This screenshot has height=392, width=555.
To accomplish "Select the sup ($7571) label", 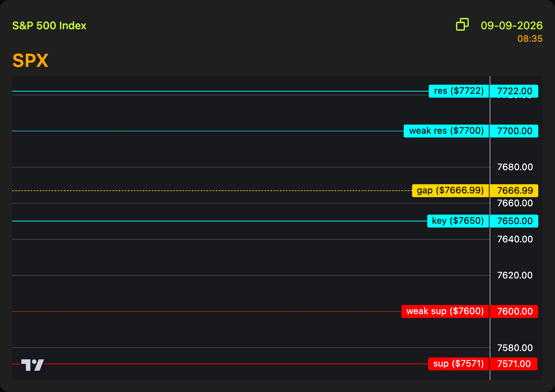I will click(458, 364).
